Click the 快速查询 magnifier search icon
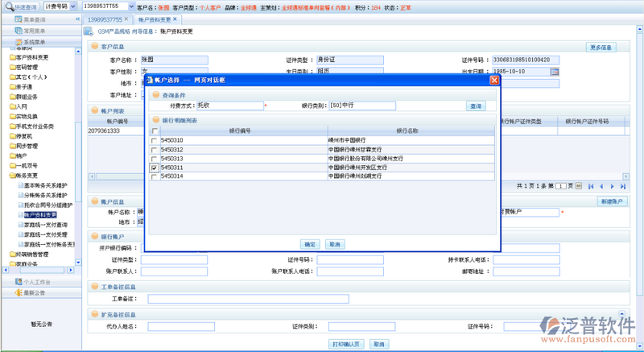Screen dimensions: 644x352 (8, 6)
